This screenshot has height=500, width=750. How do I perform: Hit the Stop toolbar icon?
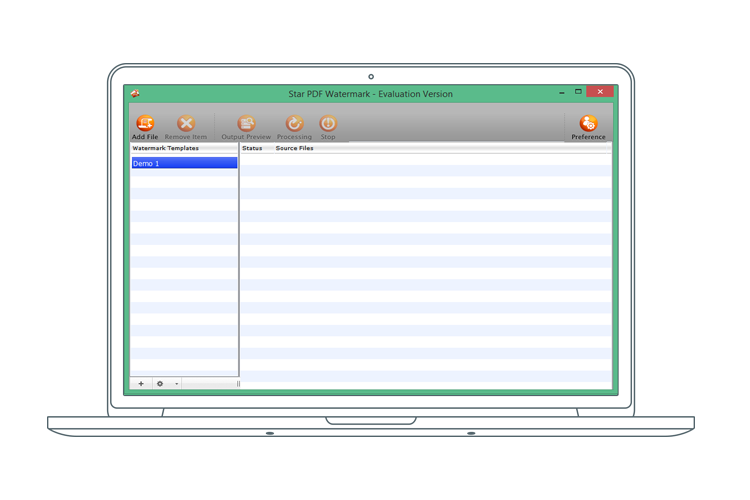pos(328,124)
